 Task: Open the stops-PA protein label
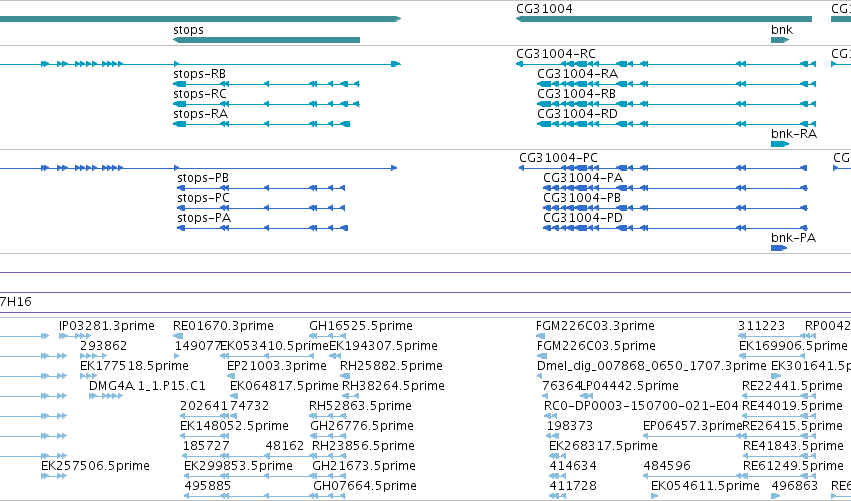pos(204,218)
